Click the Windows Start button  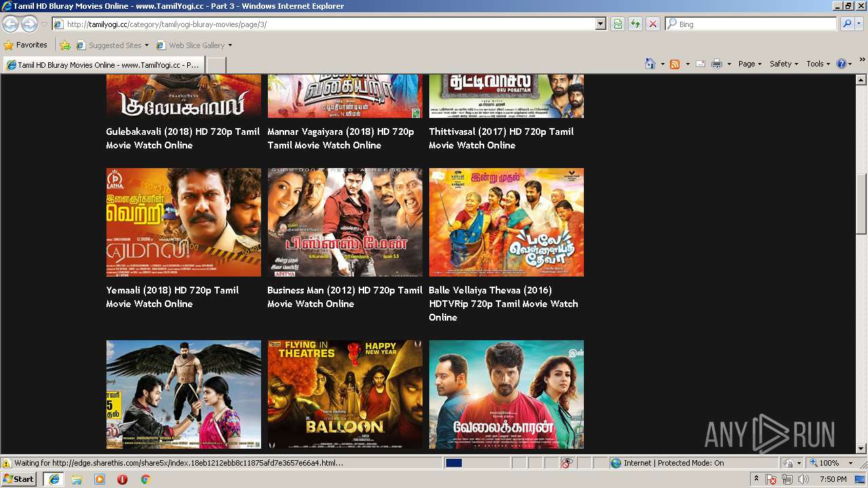point(18,479)
